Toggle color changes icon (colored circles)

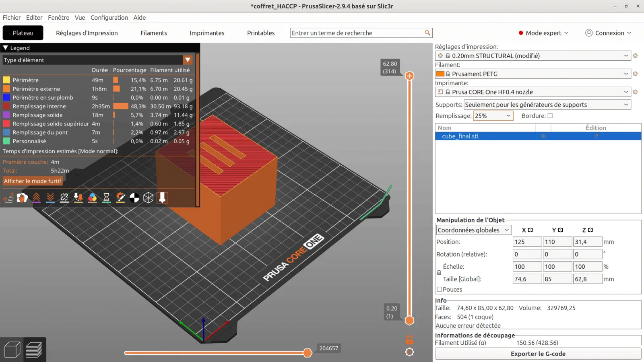point(92,197)
